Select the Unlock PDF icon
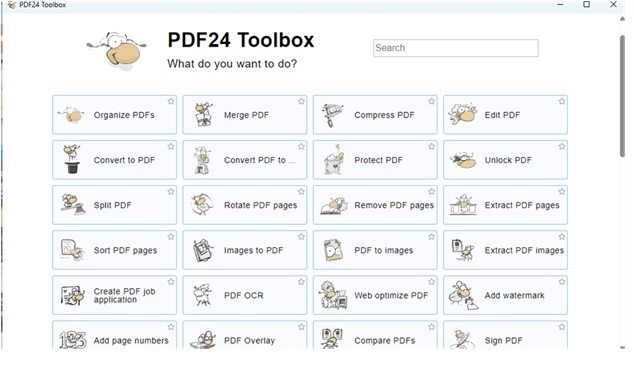 point(463,160)
